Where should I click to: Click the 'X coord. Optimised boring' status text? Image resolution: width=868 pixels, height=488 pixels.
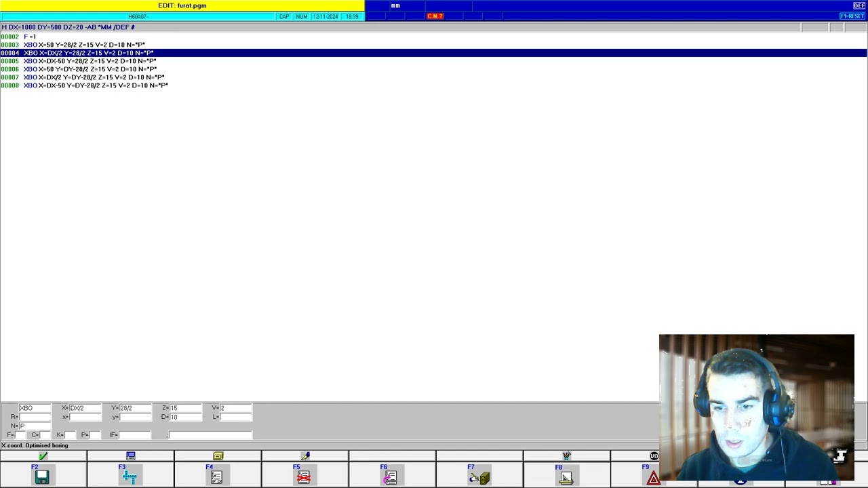pos(35,445)
